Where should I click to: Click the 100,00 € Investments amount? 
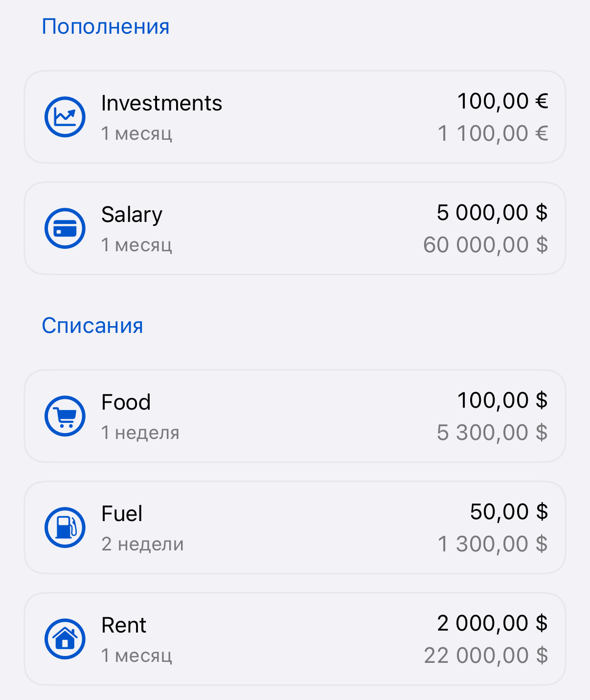502,101
